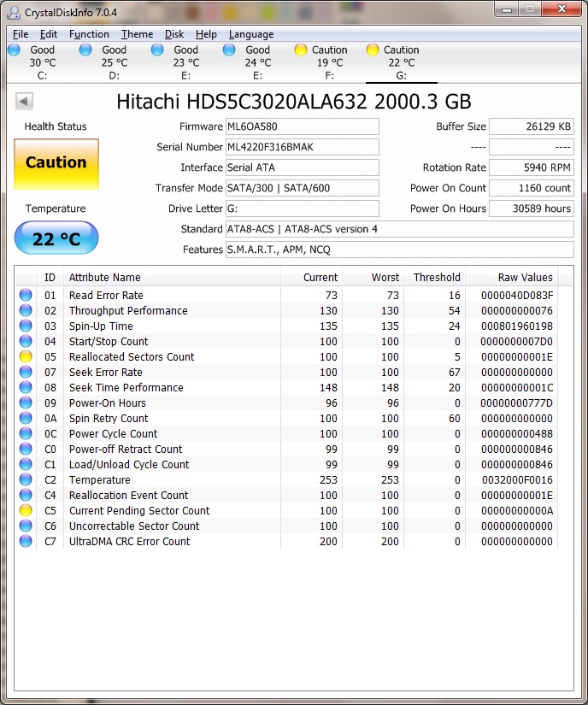Viewport: 588px width, 705px height.
Task: Click the blue orb for Start/Stop Count
Action: (26, 341)
